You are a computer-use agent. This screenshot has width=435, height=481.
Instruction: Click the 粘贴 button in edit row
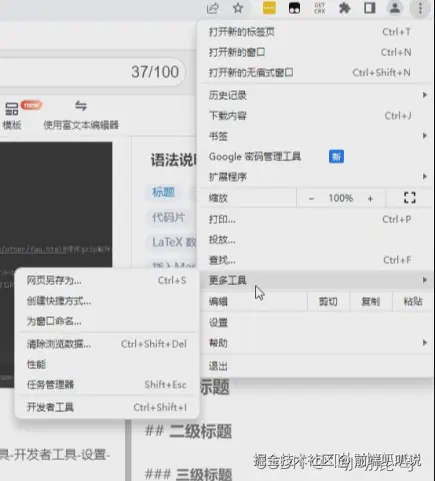point(413,302)
